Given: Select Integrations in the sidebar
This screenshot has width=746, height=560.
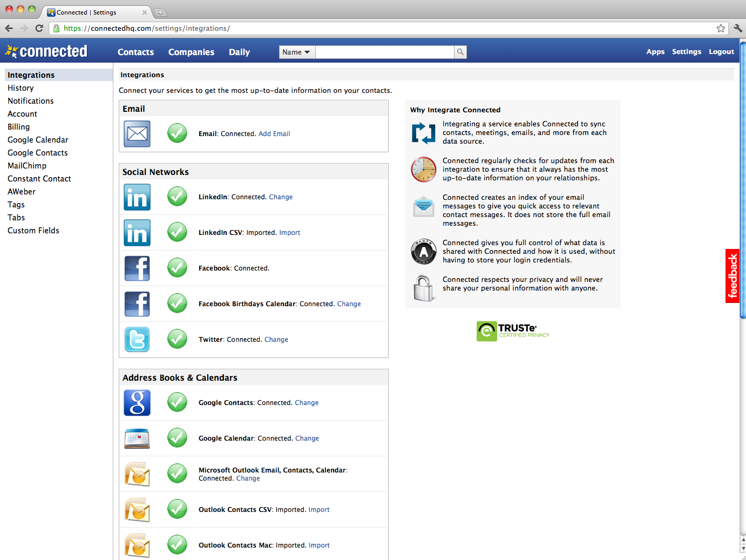Looking at the screenshot, I should coord(58,75).
